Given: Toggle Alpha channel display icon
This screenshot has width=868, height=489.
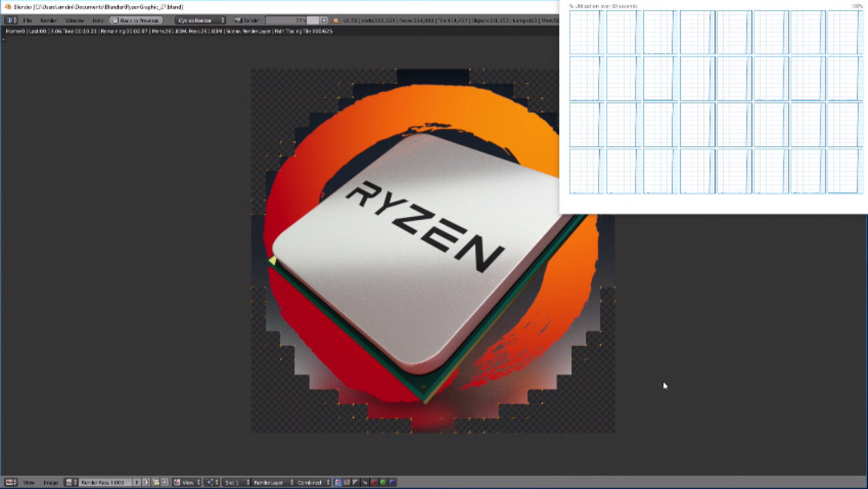Looking at the screenshot, I should coord(356,482).
